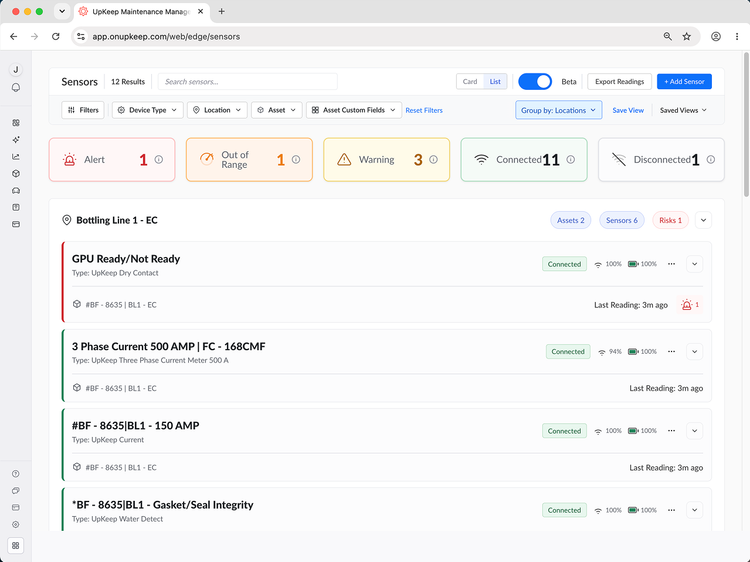
Task: Click the J user avatar in sidebar
Action: (x=16, y=70)
